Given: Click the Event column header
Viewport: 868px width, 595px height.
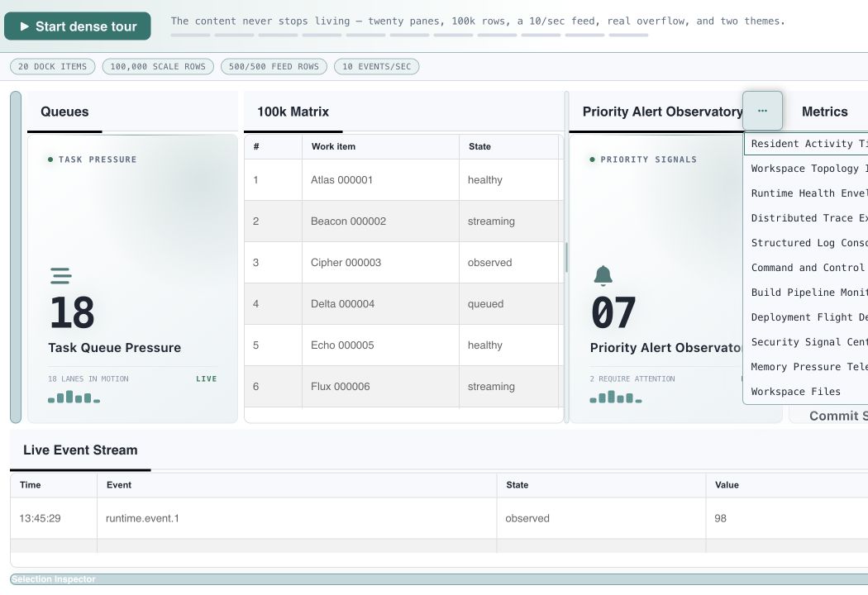Looking at the screenshot, I should (x=297, y=485).
